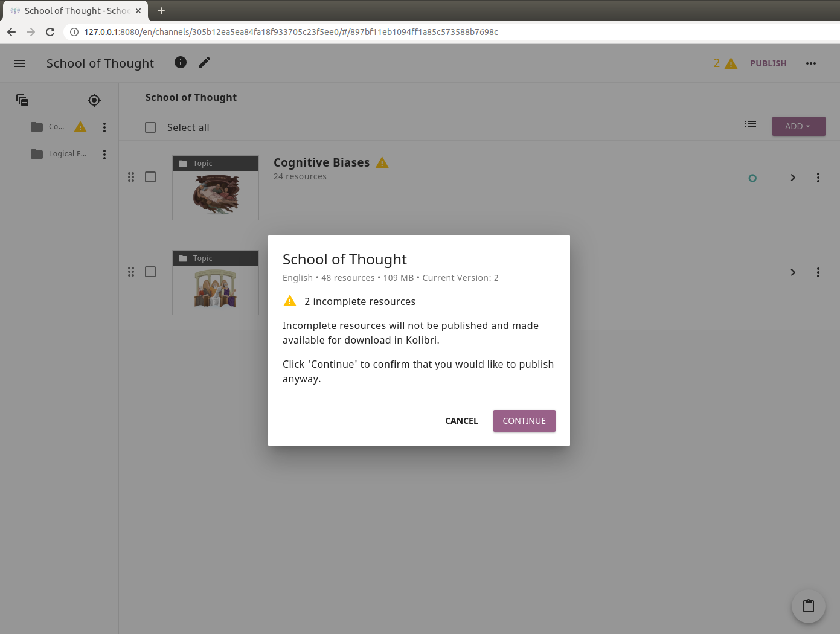Click the incomplete resources warning in header
This screenshot has width=840, height=634.
coord(725,63)
